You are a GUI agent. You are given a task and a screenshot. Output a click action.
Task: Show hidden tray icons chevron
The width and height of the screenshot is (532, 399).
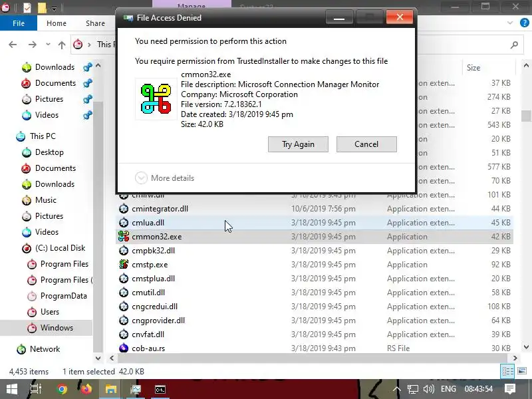(396, 389)
